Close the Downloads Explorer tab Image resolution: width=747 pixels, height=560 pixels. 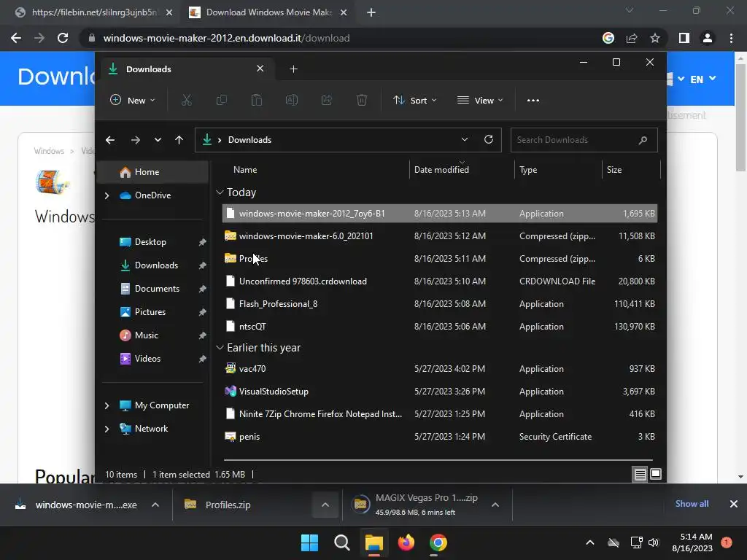pos(260,69)
